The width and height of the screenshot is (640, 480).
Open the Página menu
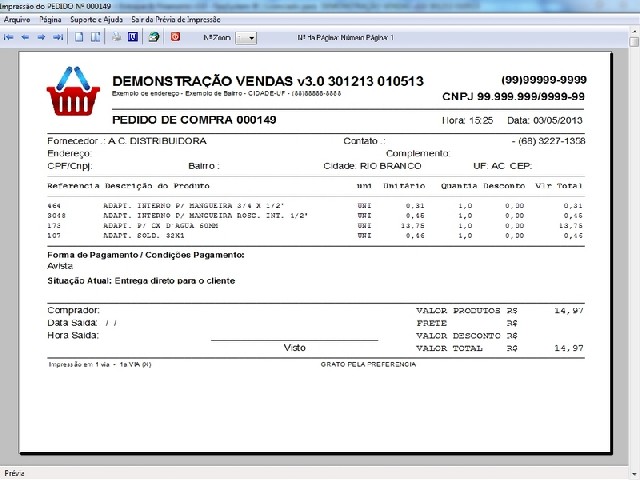(50, 19)
